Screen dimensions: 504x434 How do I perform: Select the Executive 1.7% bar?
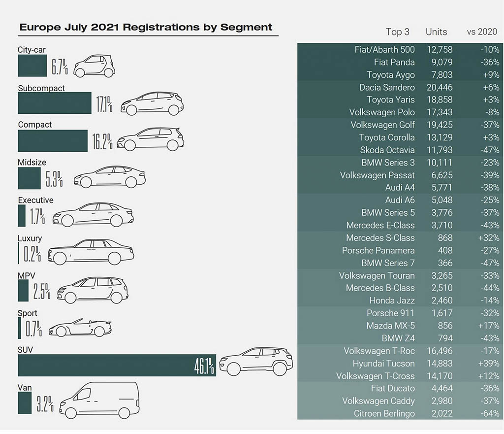coord(22,216)
